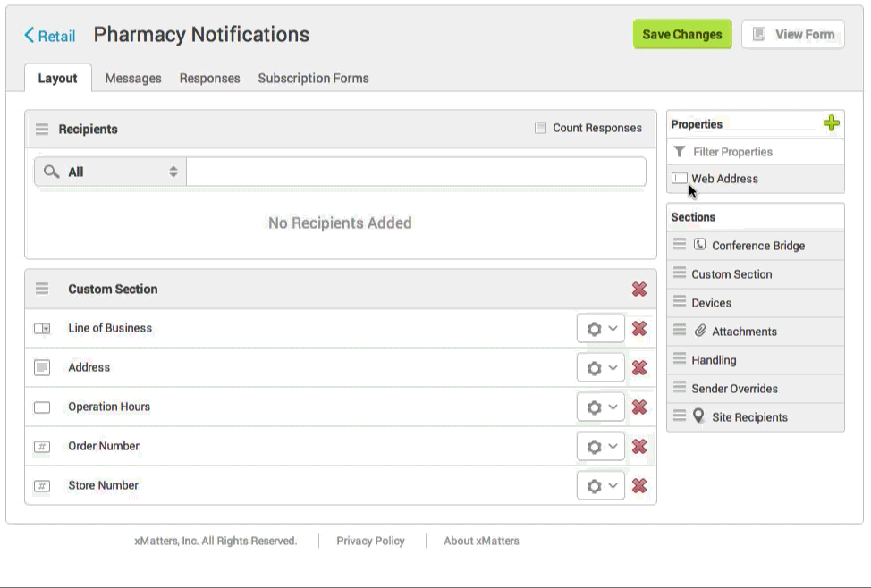Remove the Operation Hours field
Viewport: 871px width, 588px height.
640,407
